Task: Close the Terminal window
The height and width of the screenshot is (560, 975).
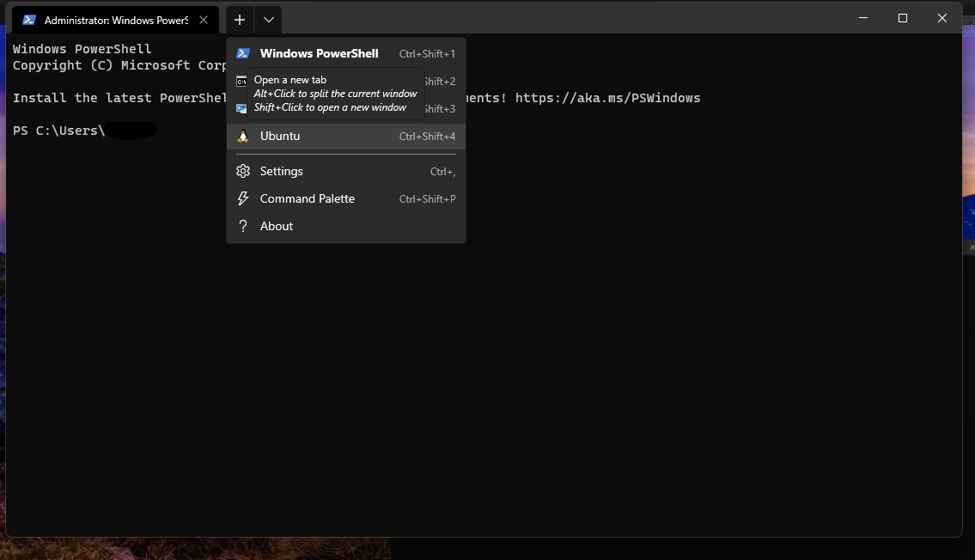Action: click(x=942, y=18)
